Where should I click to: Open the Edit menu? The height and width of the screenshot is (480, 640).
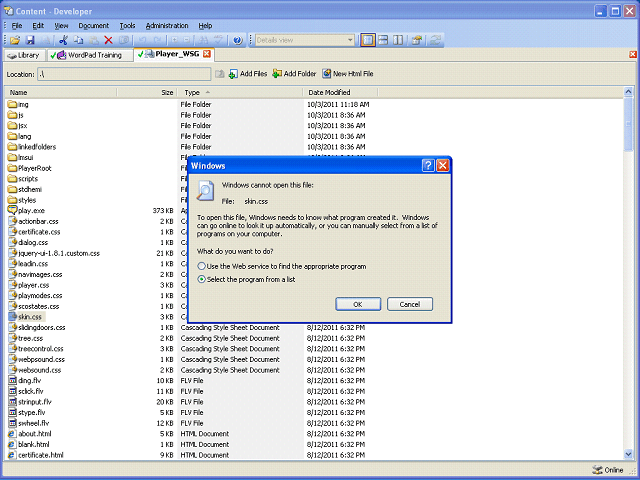click(38, 26)
